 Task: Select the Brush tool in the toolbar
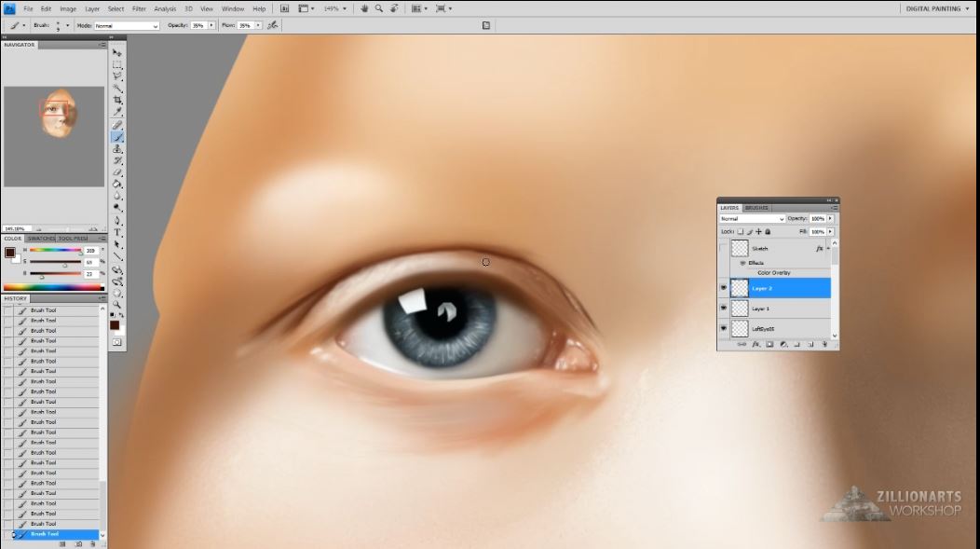117,136
